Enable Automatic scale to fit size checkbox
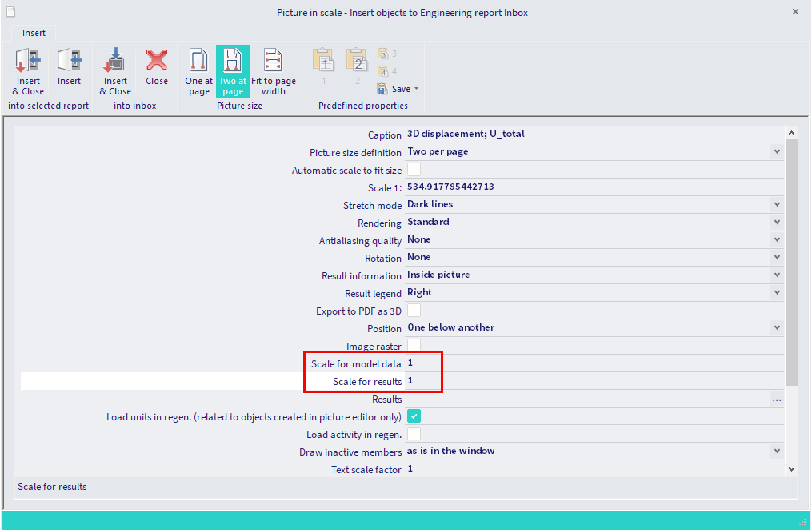The width and height of the screenshot is (812, 530). (414, 170)
